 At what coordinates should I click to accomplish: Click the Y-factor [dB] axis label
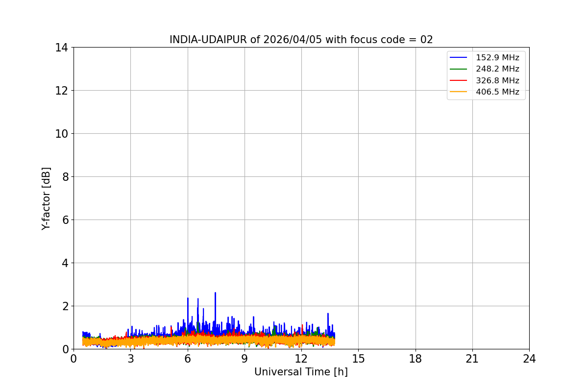pos(46,198)
